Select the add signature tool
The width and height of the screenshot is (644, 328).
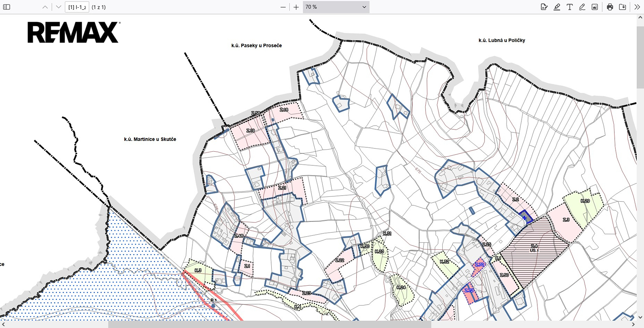click(544, 7)
